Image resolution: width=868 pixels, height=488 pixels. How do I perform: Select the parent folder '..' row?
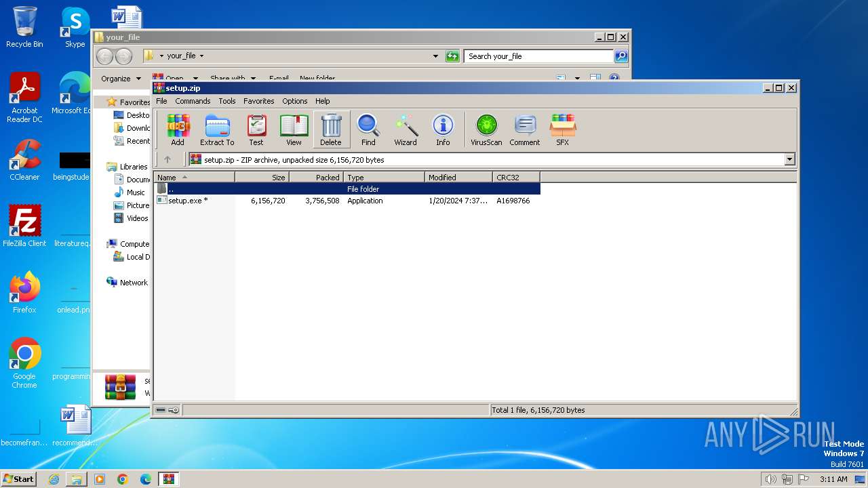[347, 189]
